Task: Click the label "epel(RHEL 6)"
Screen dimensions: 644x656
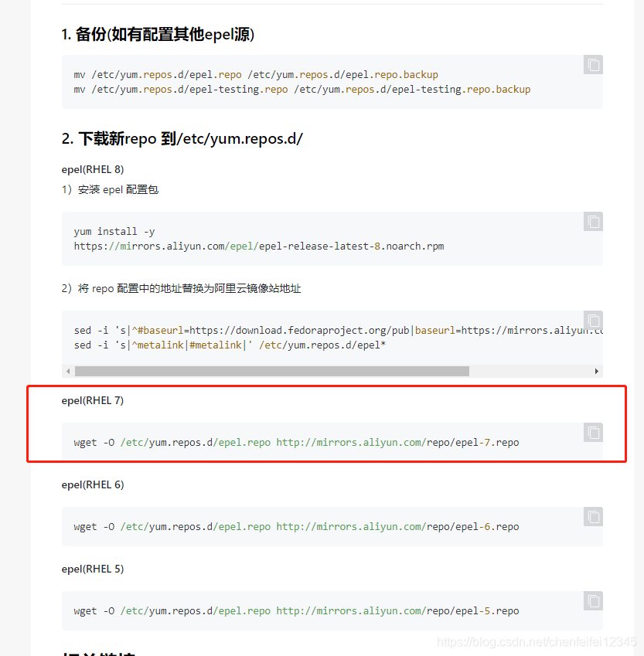Action: click(93, 484)
